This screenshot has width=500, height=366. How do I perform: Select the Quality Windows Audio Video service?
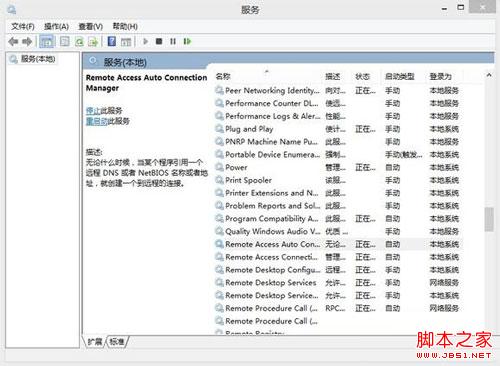tap(337, 231)
